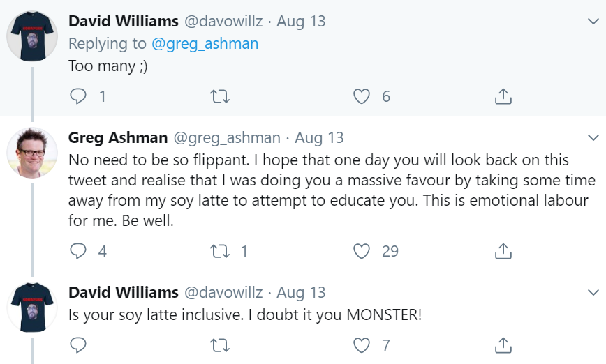This screenshot has height=364, width=606.
Task: Like the "you MONSTER!" tweet
Action: pyautogui.click(x=361, y=344)
